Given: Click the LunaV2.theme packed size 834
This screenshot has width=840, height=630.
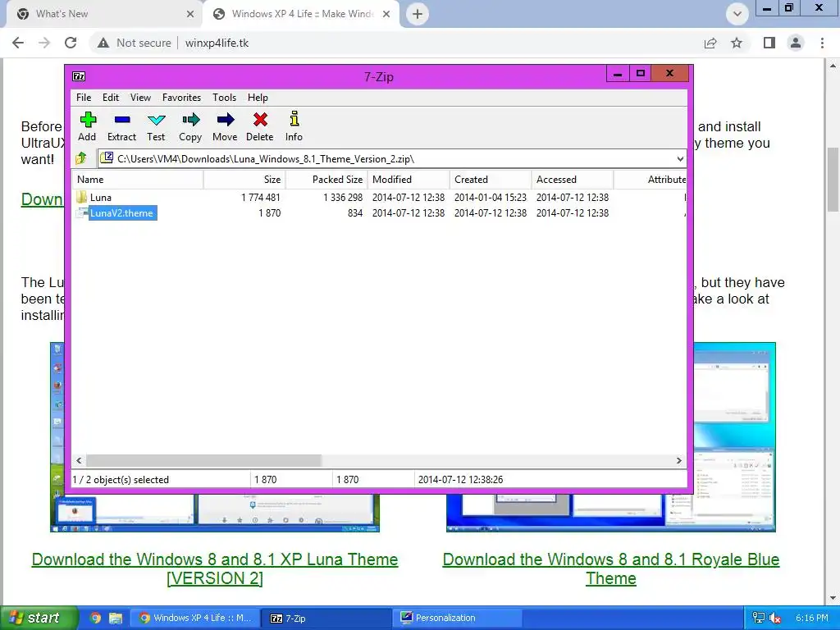Looking at the screenshot, I should 354,213.
